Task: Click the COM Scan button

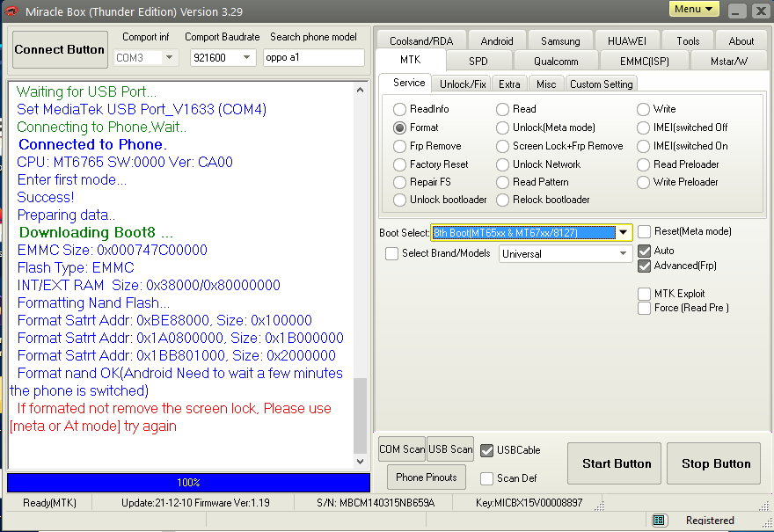Action: pos(402,449)
